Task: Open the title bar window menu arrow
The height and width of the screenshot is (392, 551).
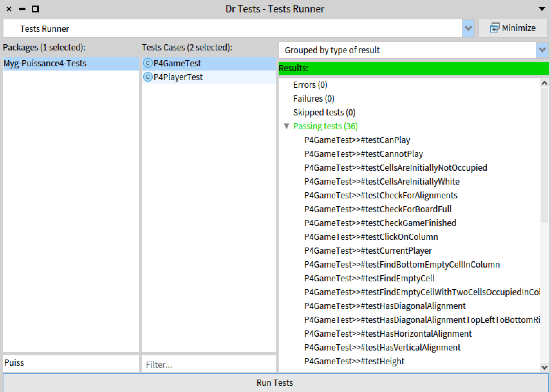Action: point(542,9)
